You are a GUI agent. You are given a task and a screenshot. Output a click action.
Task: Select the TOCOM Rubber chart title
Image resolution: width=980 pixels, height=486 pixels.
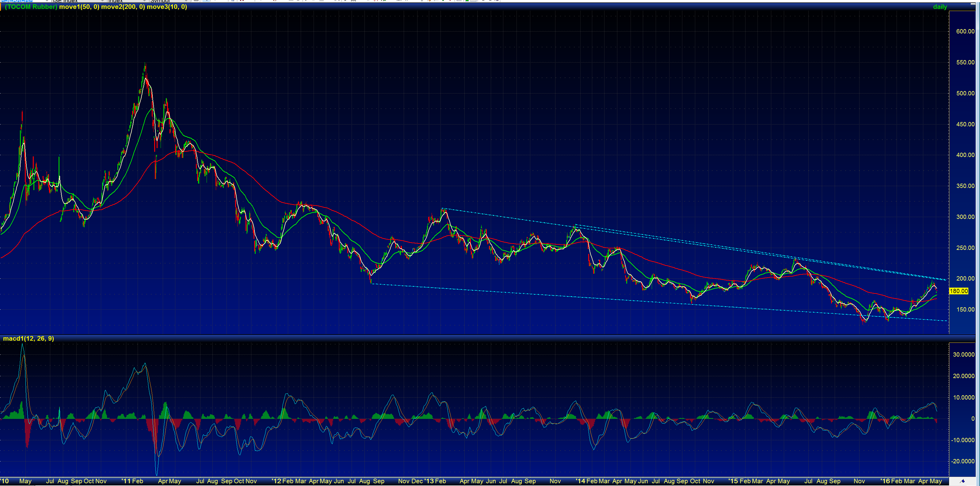tap(31, 7)
